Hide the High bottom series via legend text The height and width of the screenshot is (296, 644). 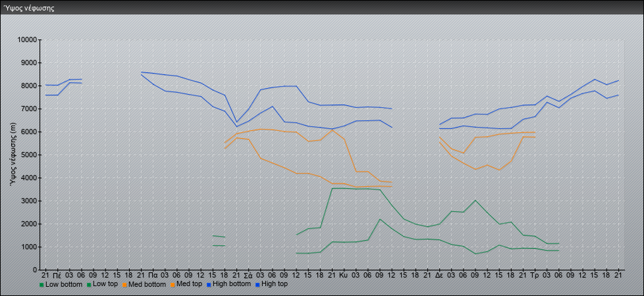[232, 285]
